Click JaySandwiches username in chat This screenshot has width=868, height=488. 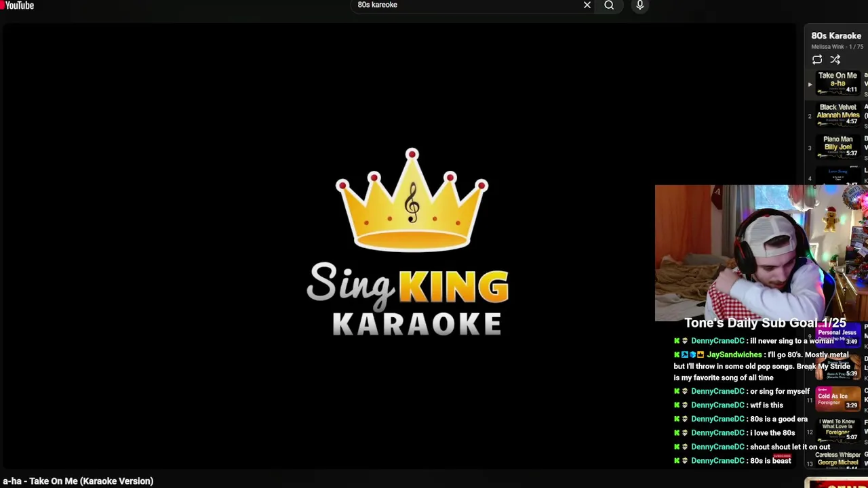click(x=734, y=354)
